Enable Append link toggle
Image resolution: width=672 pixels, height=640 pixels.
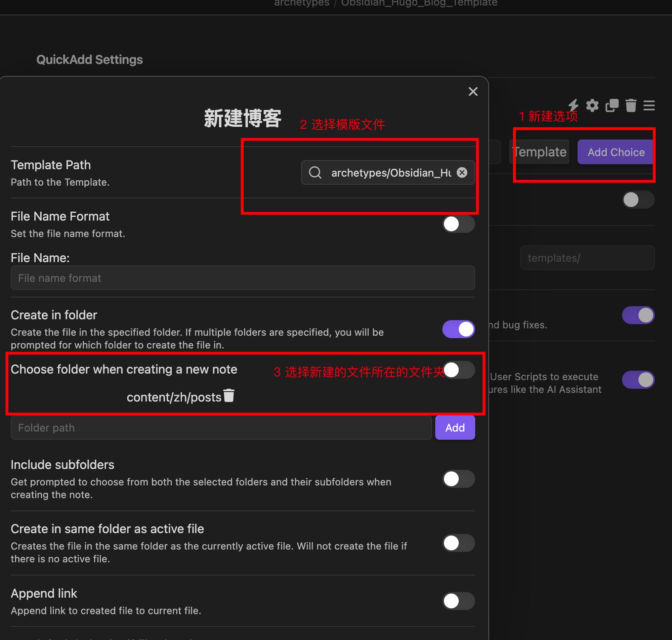[x=458, y=601]
